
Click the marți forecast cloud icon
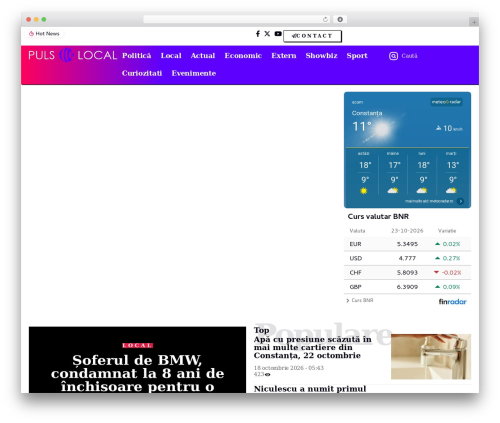(x=451, y=191)
